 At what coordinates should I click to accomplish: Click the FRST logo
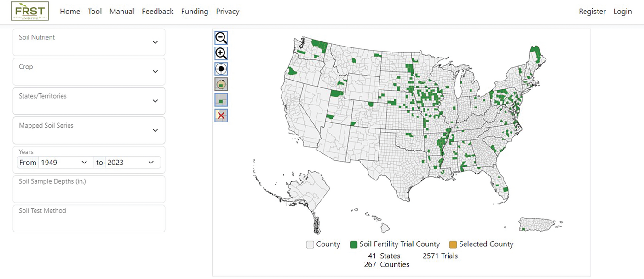click(29, 11)
